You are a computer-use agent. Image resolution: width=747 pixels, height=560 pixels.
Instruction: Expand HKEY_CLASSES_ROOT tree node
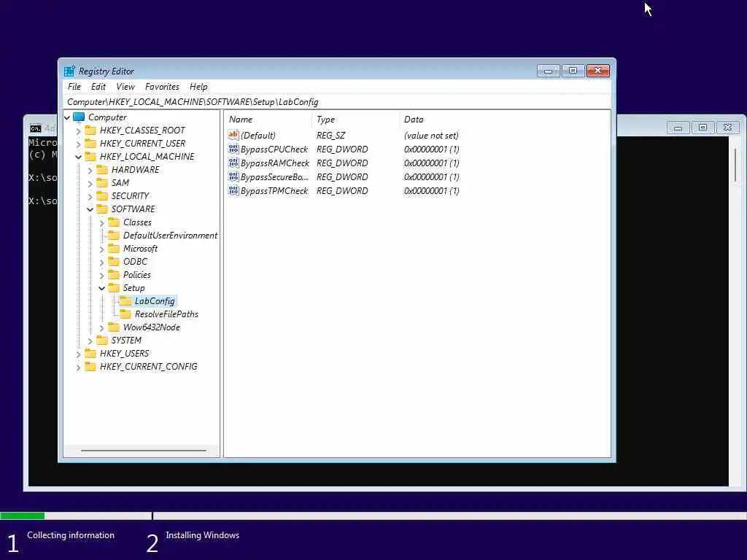coord(79,131)
